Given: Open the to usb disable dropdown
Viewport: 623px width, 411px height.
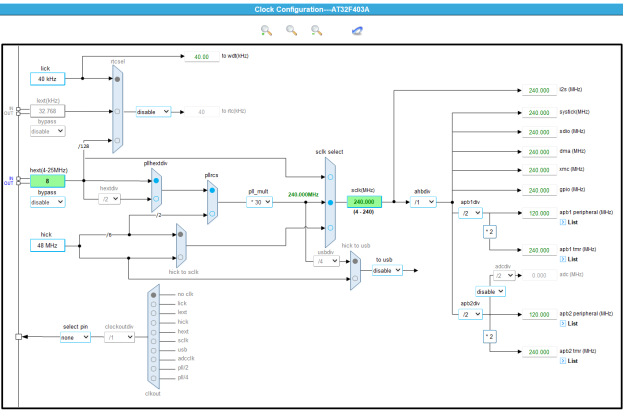Looking at the screenshot, I should click(387, 269).
